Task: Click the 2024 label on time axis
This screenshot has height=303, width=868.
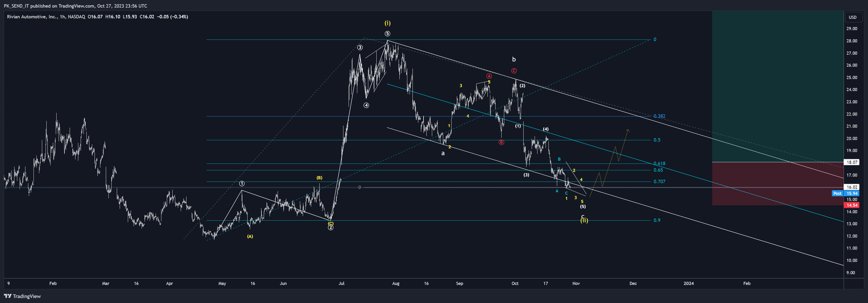Action: pyautogui.click(x=689, y=283)
